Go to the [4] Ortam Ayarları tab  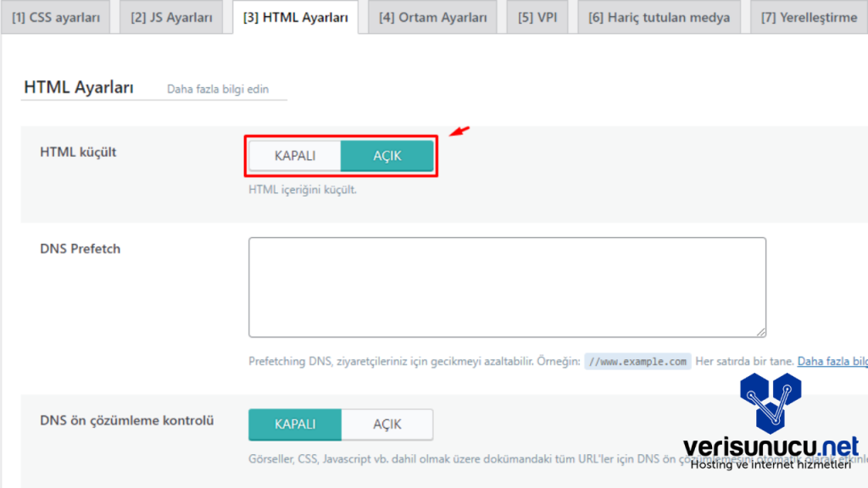click(x=432, y=17)
